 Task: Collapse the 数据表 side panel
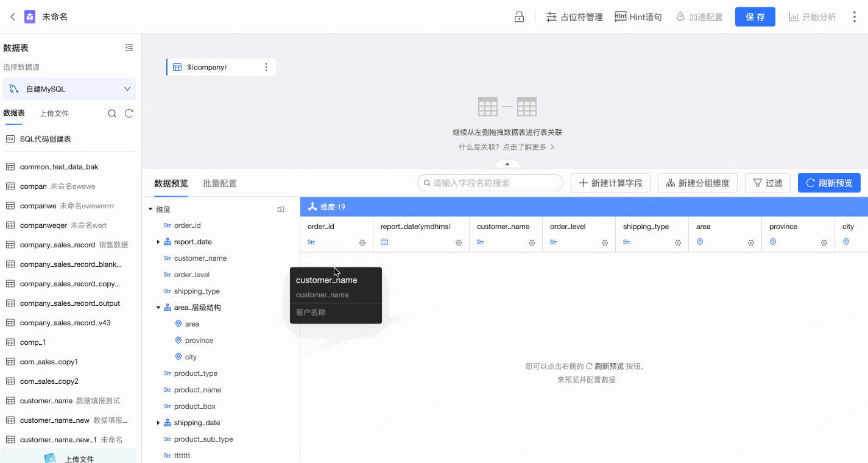(129, 48)
